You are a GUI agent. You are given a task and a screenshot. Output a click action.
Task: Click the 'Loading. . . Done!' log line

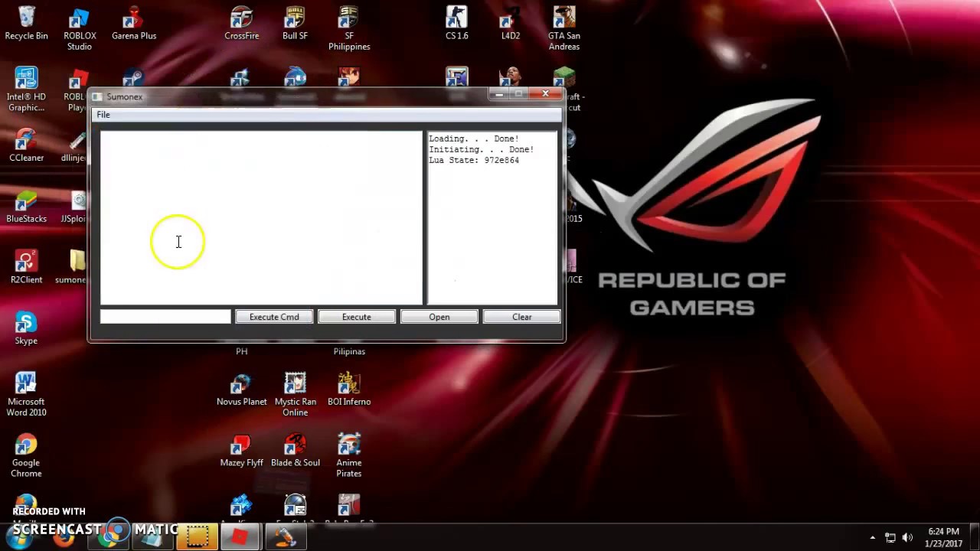coord(474,139)
